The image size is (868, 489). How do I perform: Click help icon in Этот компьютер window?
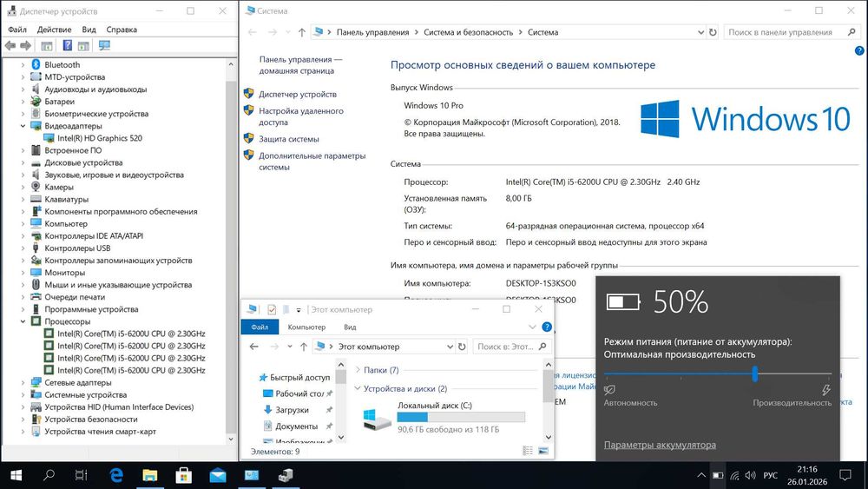pyautogui.click(x=546, y=327)
